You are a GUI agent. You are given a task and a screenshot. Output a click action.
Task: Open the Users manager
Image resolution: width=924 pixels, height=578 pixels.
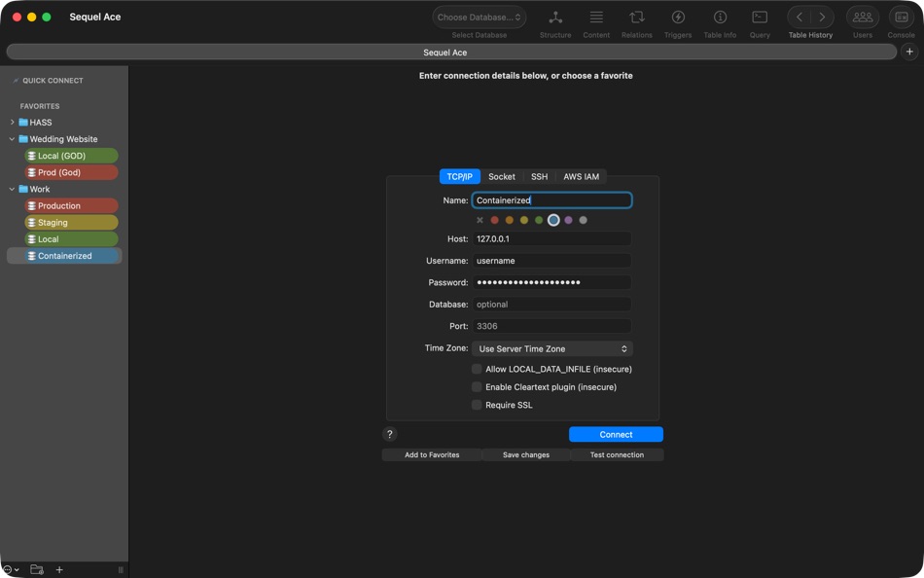pyautogui.click(x=862, y=21)
